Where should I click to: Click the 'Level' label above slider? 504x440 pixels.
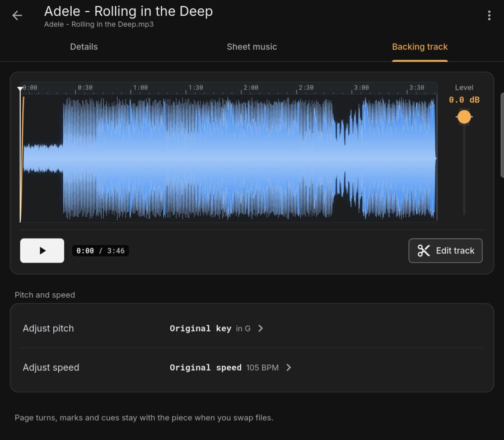click(464, 87)
